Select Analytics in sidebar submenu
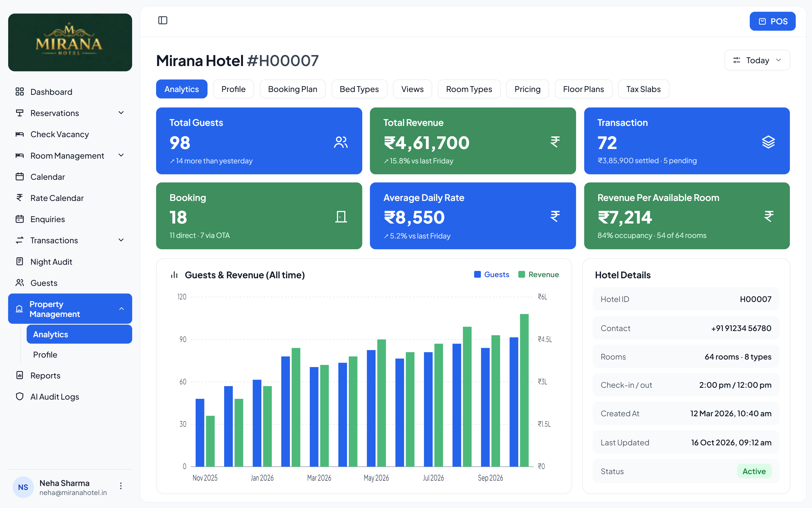 pyautogui.click(x=79, y=334)
